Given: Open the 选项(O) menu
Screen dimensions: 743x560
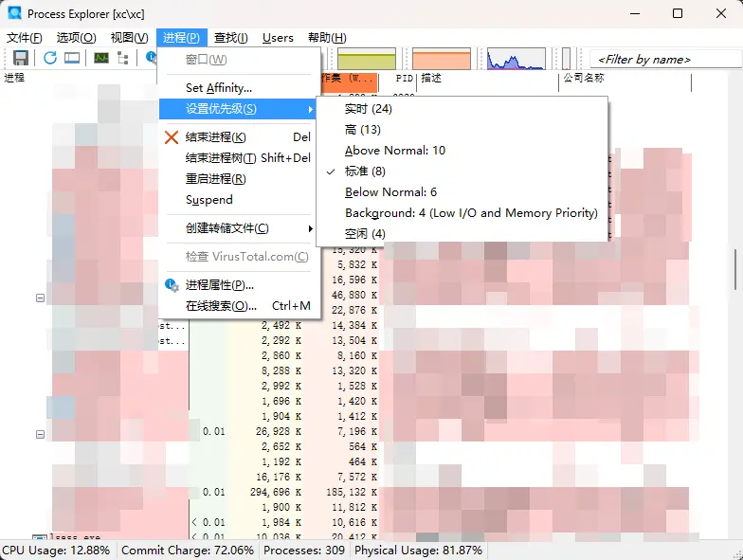Looking at the screenshot, I should (x=76, y=38).
